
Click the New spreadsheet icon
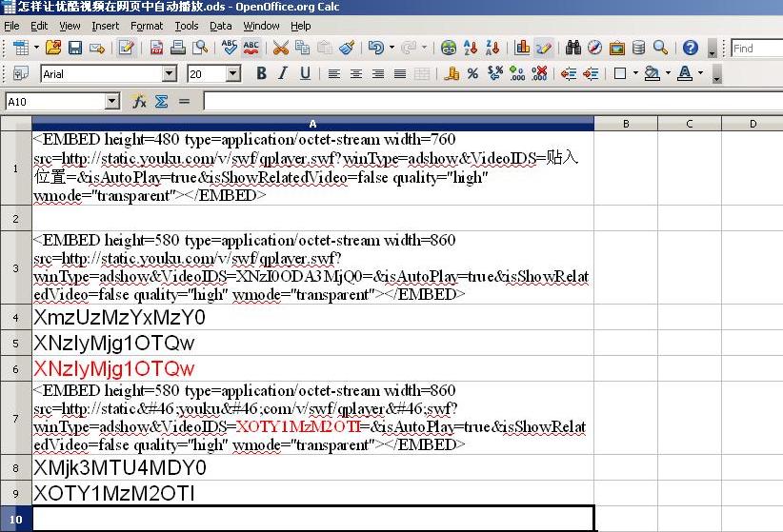pos(20,48)
